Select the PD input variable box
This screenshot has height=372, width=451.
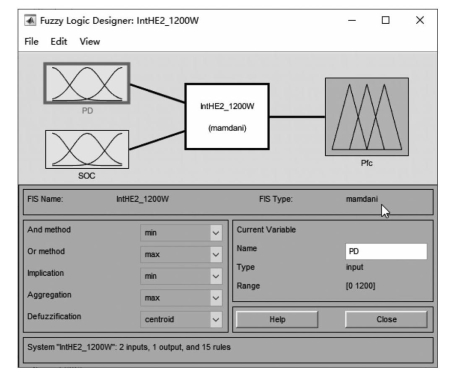pyautogui.click(x=87, y=83)
